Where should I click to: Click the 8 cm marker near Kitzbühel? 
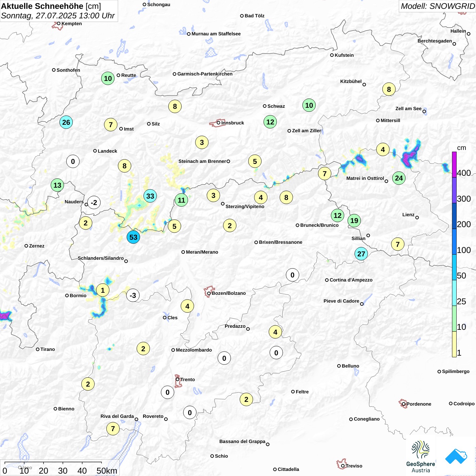(x=389, y=89)
